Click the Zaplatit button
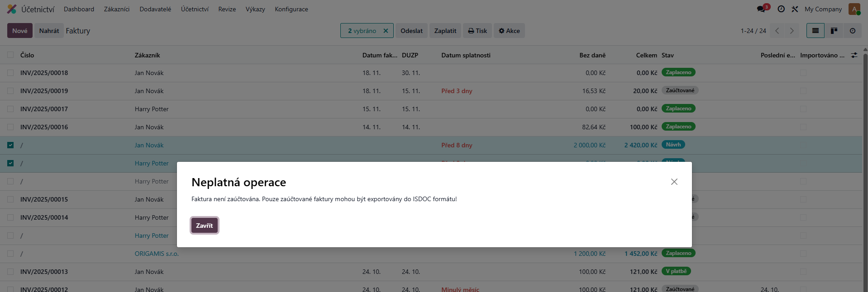The width and height of the screenshot is (868, 292). click(x=445, y=31)
